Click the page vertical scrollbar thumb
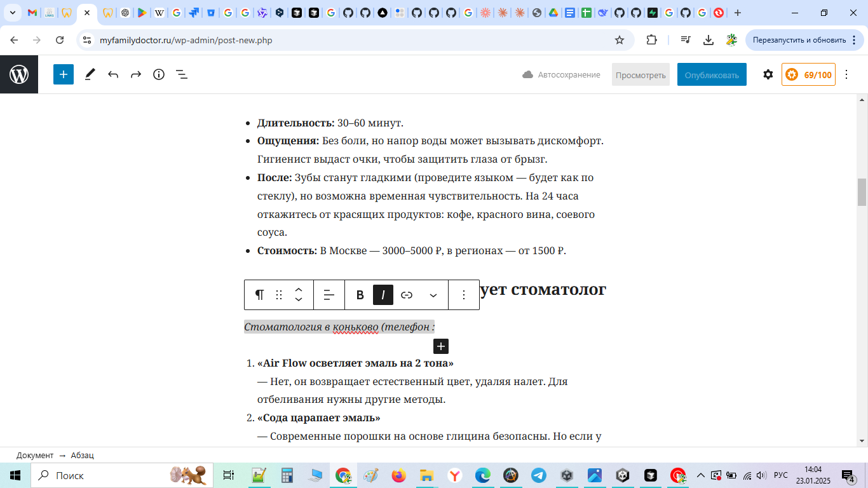868x488 pixels. click(862, 192)
